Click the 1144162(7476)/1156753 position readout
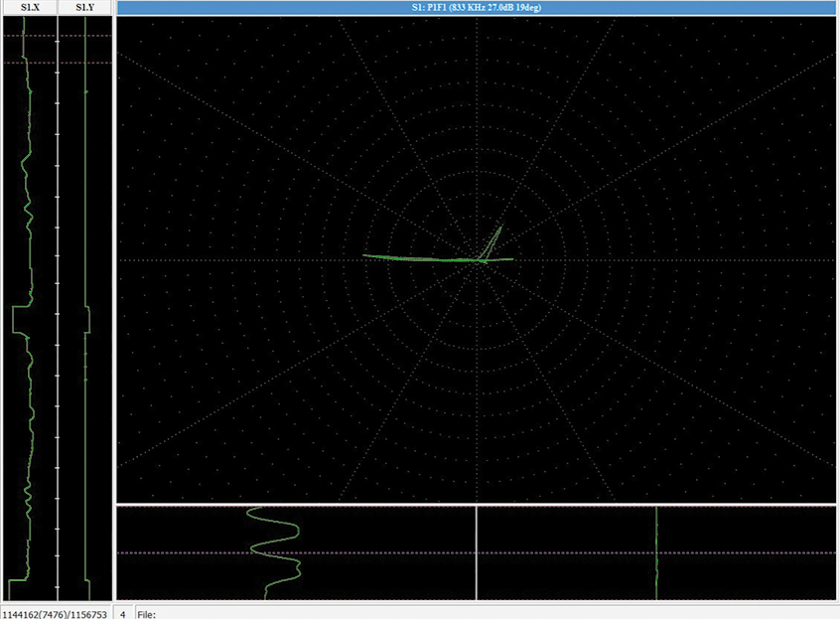 click(x=54, y=611)
